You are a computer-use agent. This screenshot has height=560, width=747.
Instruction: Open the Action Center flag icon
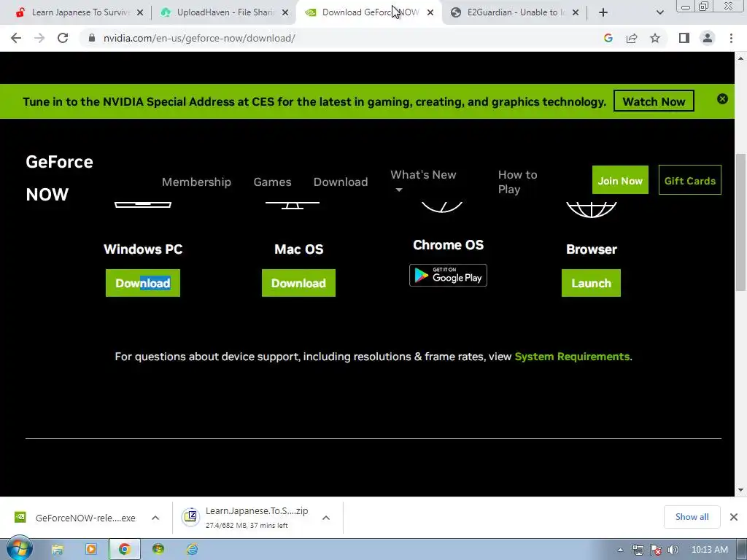click(x=656, y=550)
